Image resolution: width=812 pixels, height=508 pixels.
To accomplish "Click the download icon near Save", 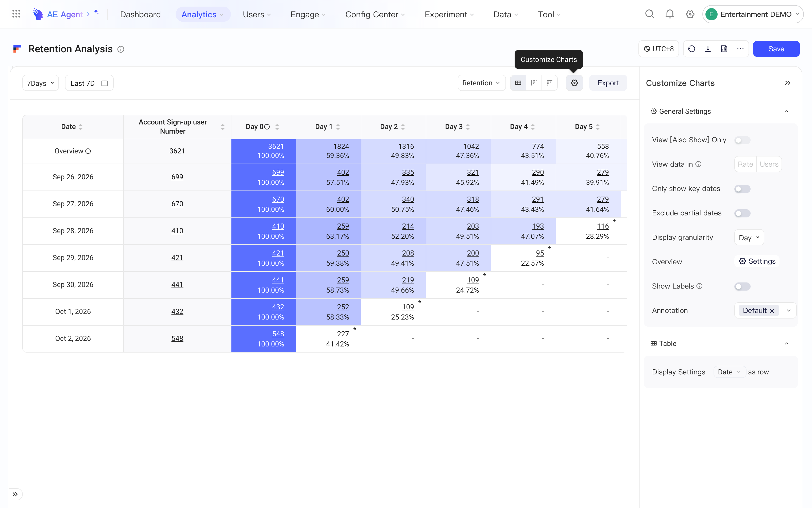I will coord(708,49).
